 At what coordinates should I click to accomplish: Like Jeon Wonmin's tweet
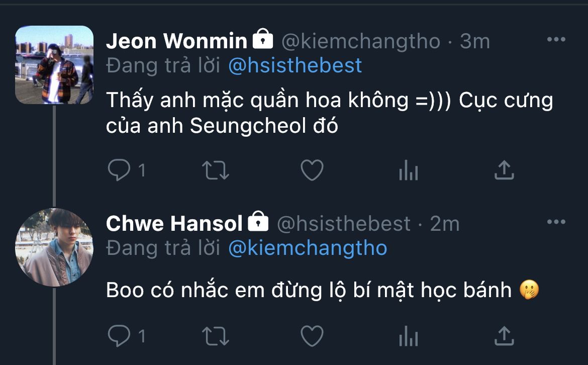point(312,171)
